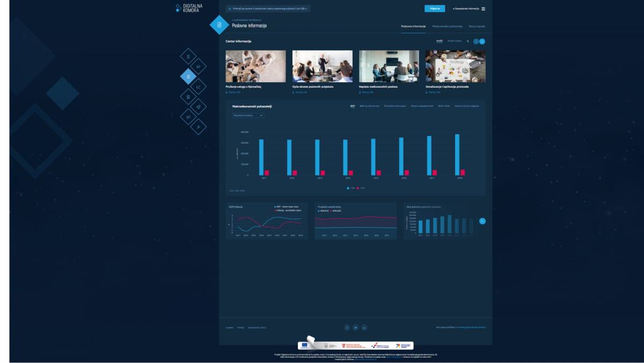Screen dimensions: 644x363
Task: Open the wrench sidebar icon
Action: click(x=198, y=127)
